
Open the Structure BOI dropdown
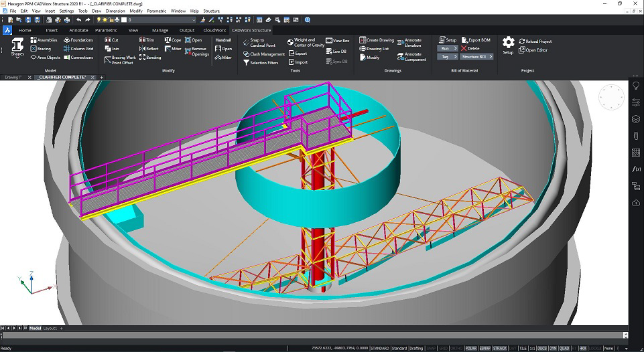tap(478, 57)
